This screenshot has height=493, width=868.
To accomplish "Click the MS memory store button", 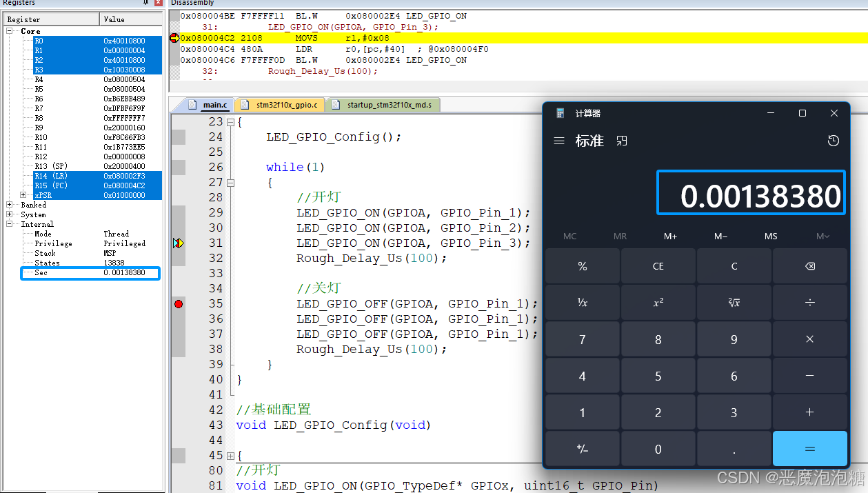I will pos(771,237).
